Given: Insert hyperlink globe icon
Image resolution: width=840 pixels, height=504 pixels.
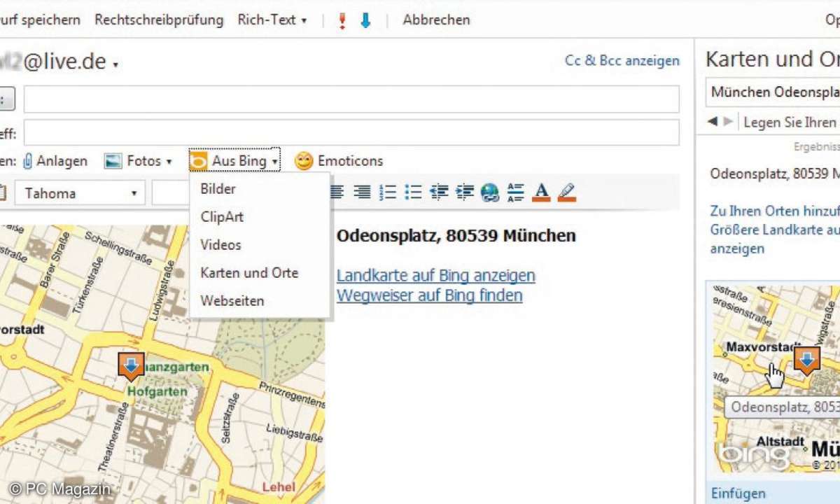Looking at the screenshot, I should coord(490,192).
